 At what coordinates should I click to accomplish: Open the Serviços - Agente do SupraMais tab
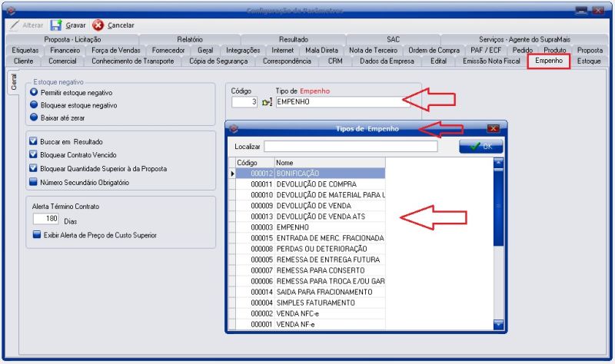click(524, 40)
